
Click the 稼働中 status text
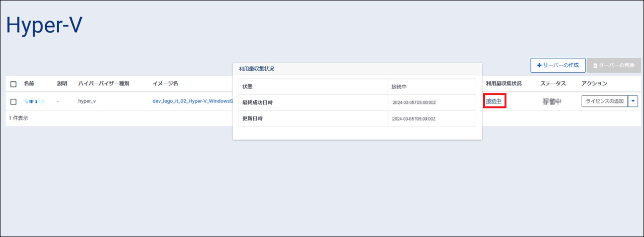(x=552, y=101)
